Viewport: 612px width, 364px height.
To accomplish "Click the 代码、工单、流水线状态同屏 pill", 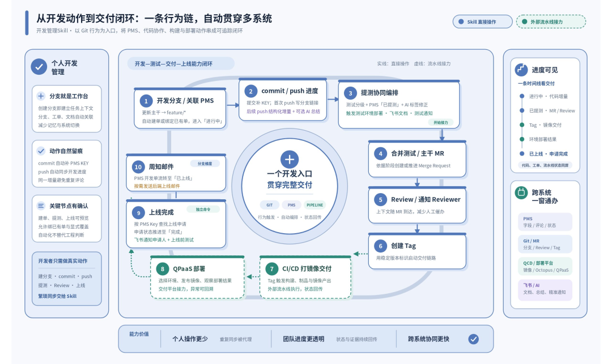I will pyautogui.click(x=545, y=165).
